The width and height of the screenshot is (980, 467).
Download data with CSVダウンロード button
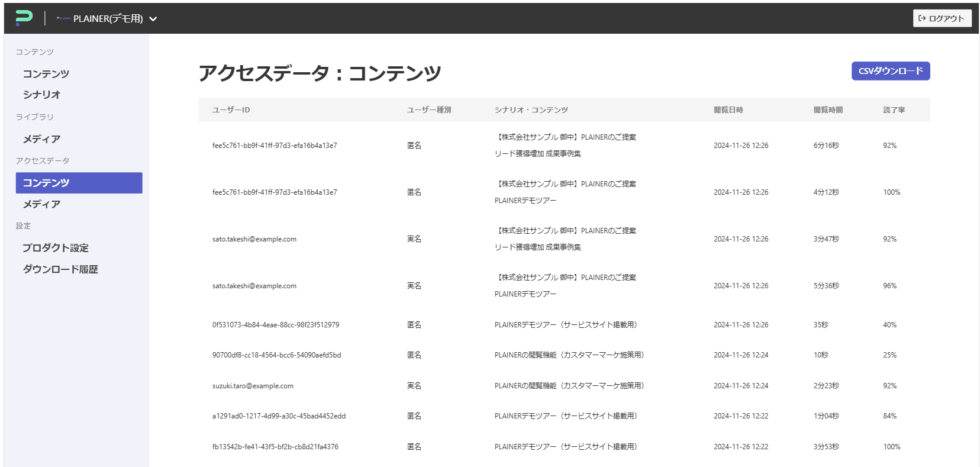(891, 71)
